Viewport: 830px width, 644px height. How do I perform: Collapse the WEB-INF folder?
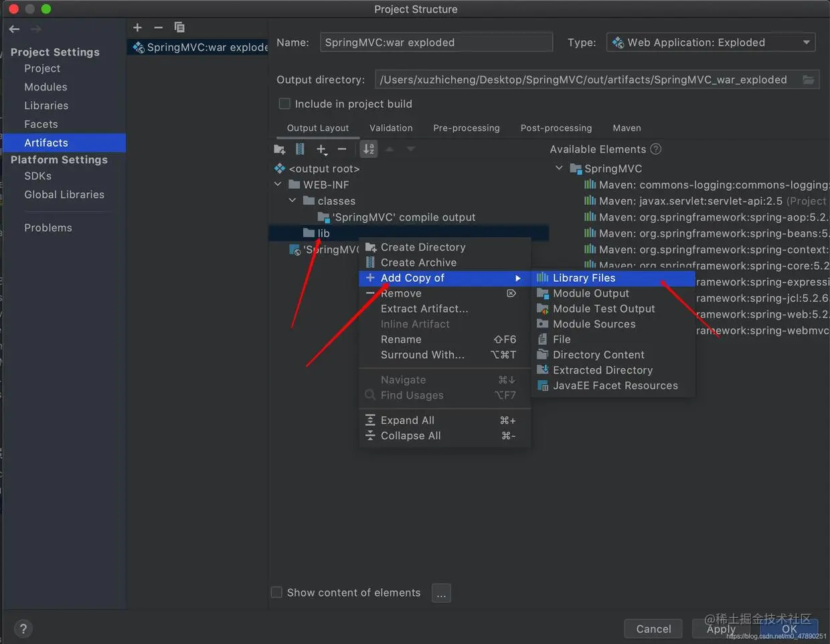pos(278,184)
